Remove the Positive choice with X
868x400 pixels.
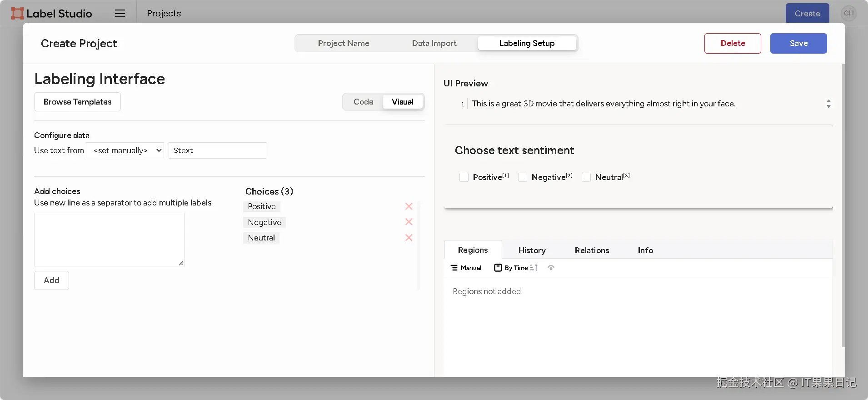pos(409,206)
